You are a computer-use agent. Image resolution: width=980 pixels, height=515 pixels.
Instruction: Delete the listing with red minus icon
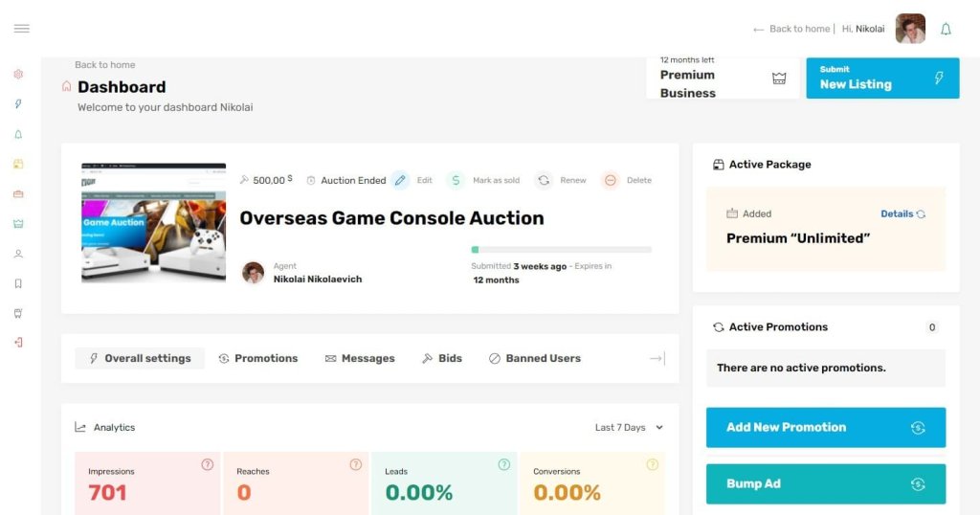[610, 180]
